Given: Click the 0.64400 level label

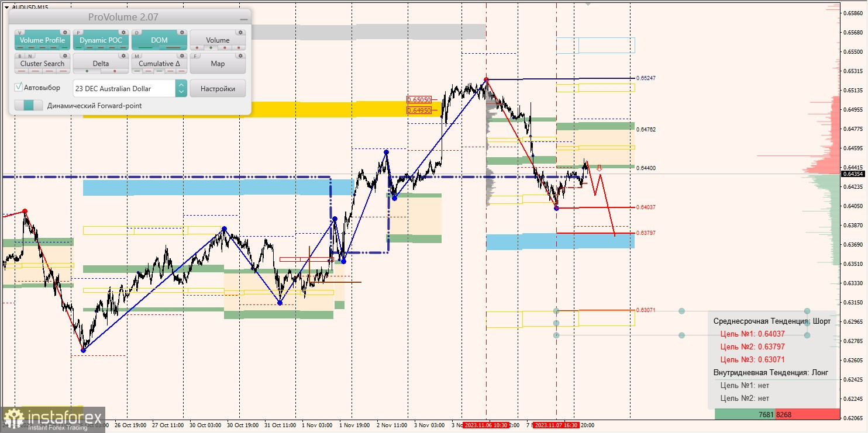Looking at the screenshot, I should pos(646,168).
